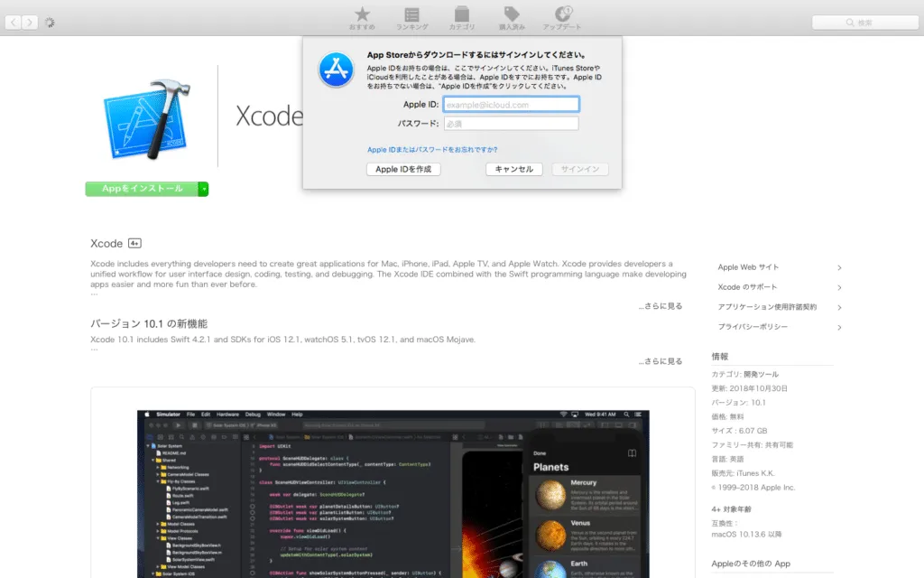Click the ファミリー共有: 共有可能 text
This screenshot has height=578, width=924.
coord(752,445)
